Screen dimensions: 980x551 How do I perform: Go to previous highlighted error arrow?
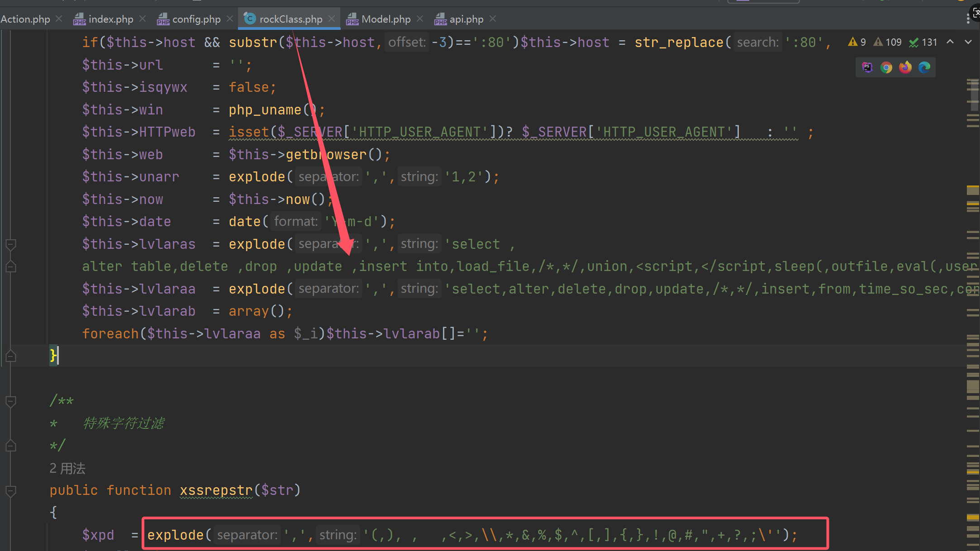click(x=950, y=42)
